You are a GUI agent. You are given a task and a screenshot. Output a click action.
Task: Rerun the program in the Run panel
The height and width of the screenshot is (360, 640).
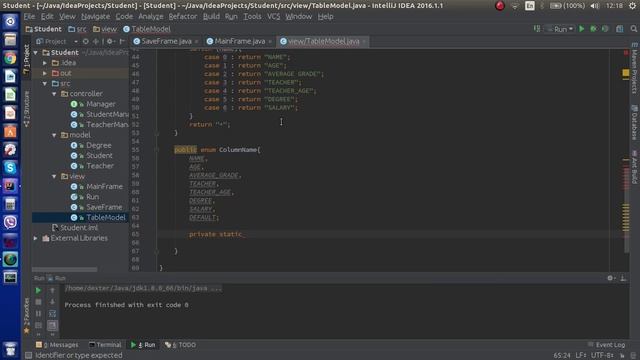(x=38, y=290)
